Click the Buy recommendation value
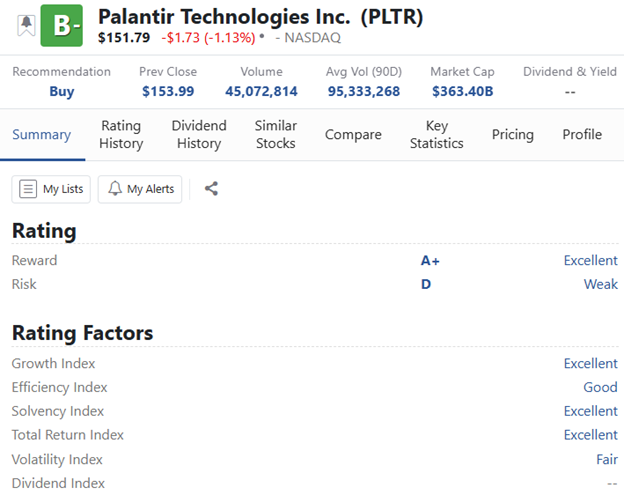Viewport: 624px width, 495px height. (62, 92)
